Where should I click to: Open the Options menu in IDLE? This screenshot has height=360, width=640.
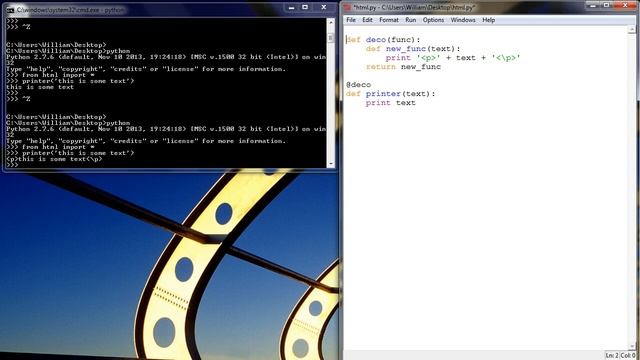(433, 20)
